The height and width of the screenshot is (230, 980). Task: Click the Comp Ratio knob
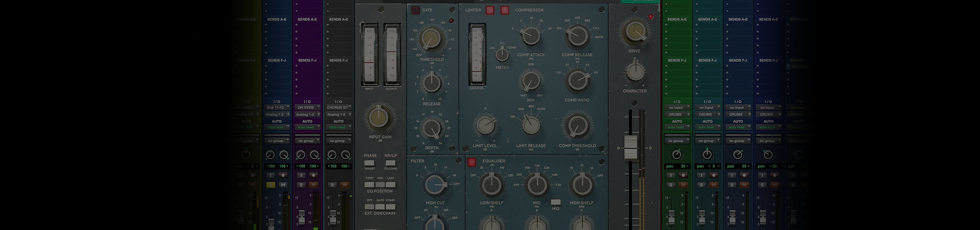(x=577, y=81)
